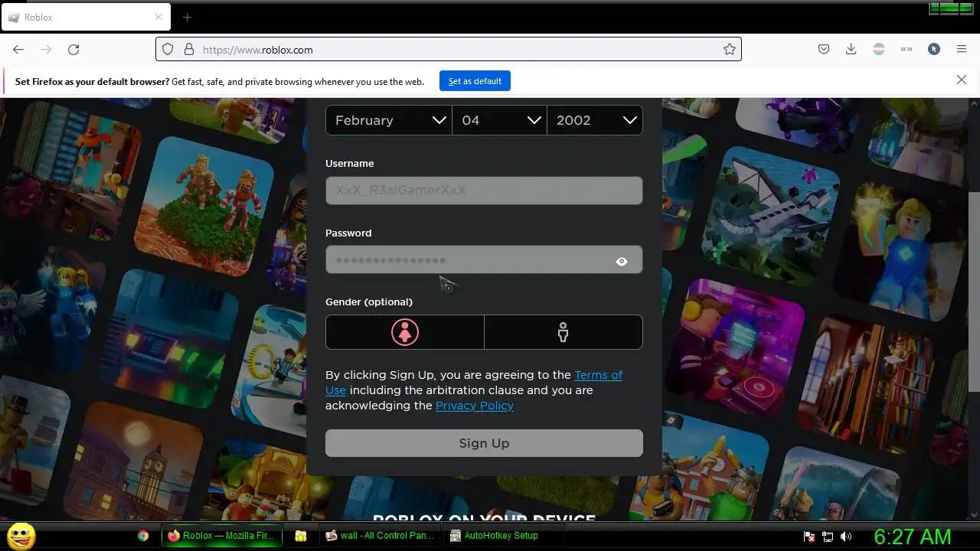The width and height of the screenshot is (980, 551).
Task: Click the browser forward arrow
Action: [x=46, y=49]
